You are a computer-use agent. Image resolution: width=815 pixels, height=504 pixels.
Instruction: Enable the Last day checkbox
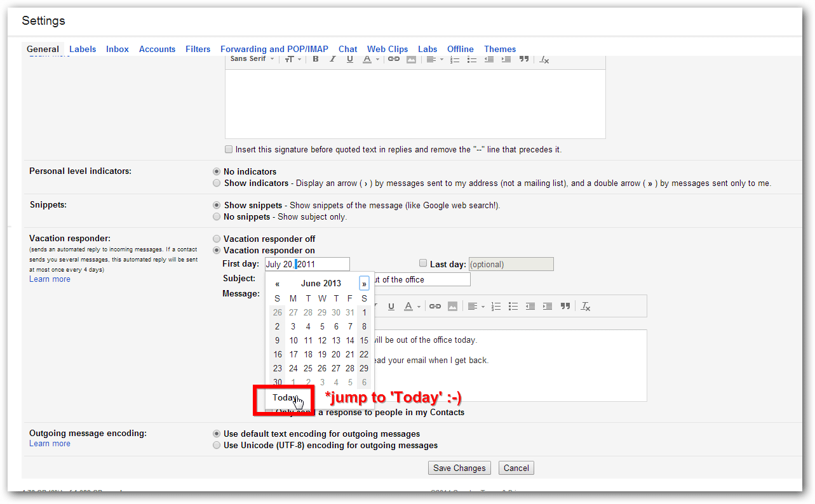(423, 263)
